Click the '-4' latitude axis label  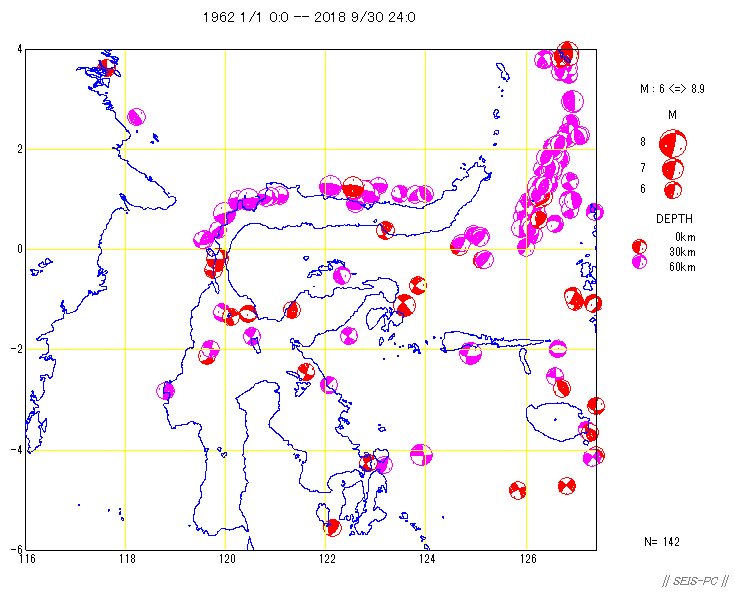16,449
